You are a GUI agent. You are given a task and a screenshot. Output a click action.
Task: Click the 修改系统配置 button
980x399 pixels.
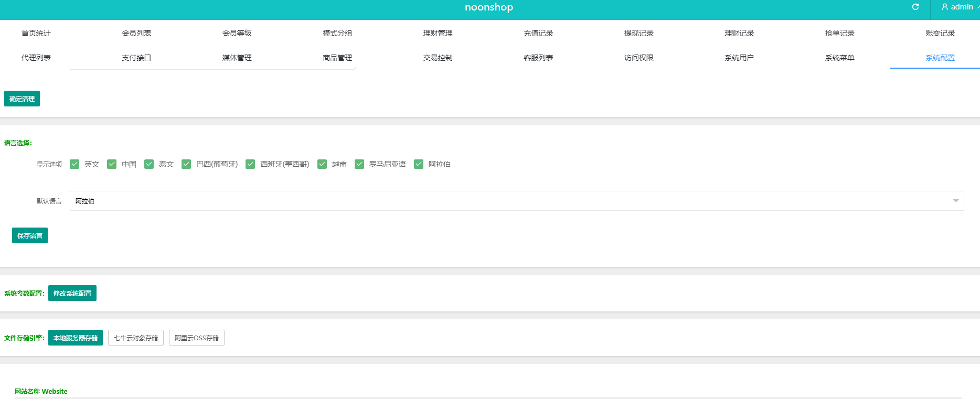(72, 294)
